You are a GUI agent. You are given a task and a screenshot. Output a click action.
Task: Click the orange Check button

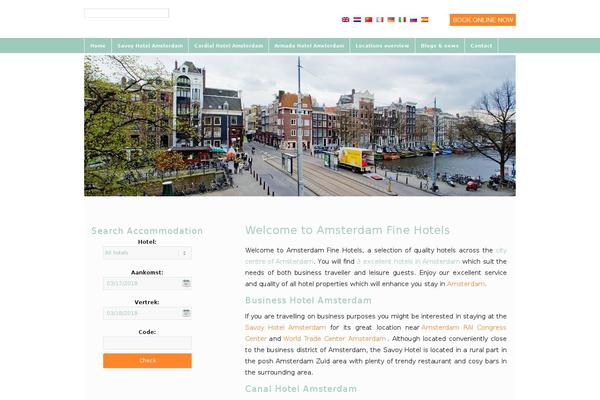tap(147, 361)
